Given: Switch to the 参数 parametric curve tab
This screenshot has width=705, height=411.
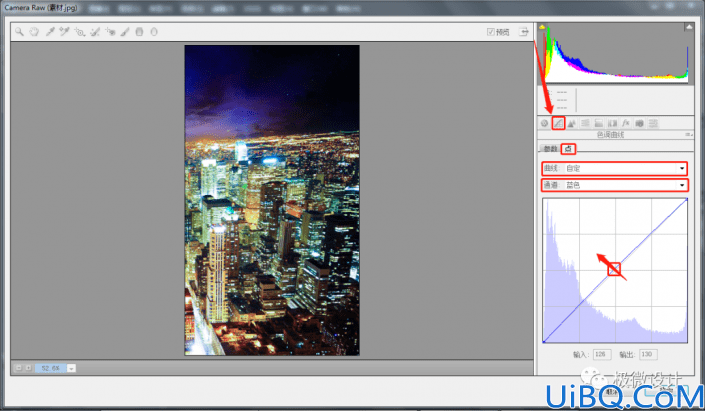Looking at the screenshot, I should 550,148.
